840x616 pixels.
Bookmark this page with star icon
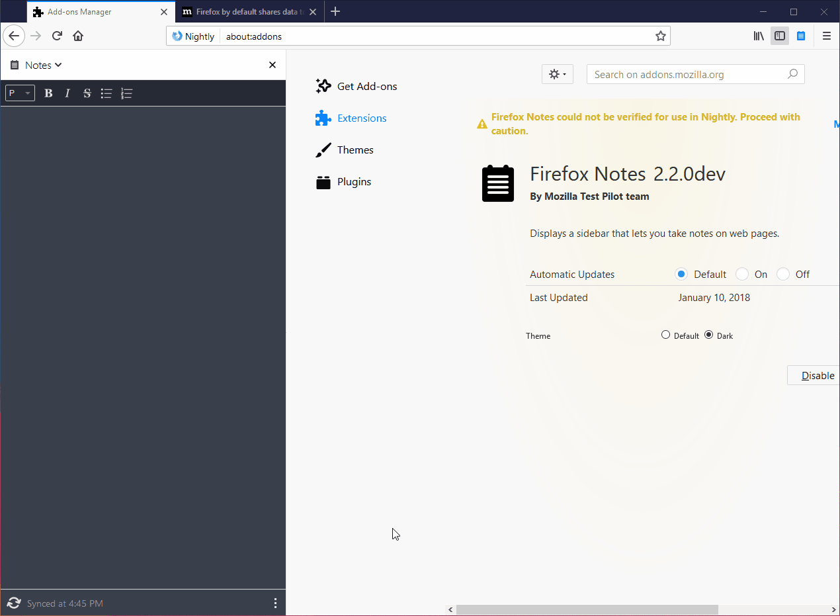(660, 36)
